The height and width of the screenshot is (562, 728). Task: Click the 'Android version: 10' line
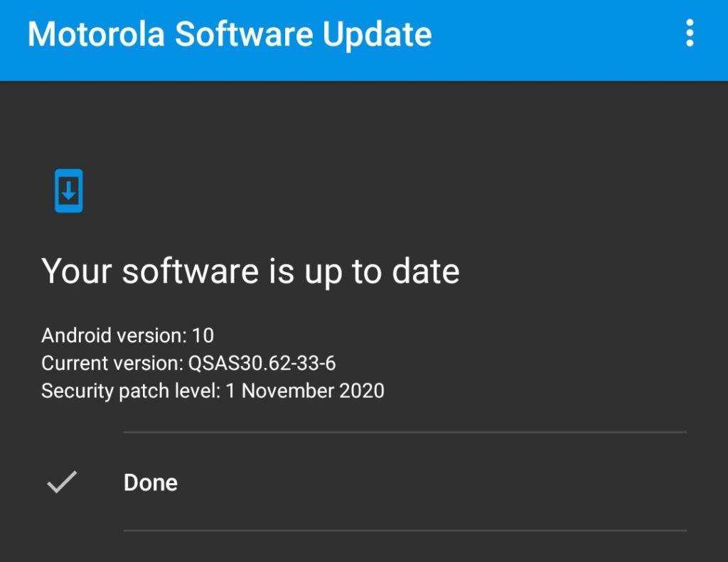pos(128,335)
